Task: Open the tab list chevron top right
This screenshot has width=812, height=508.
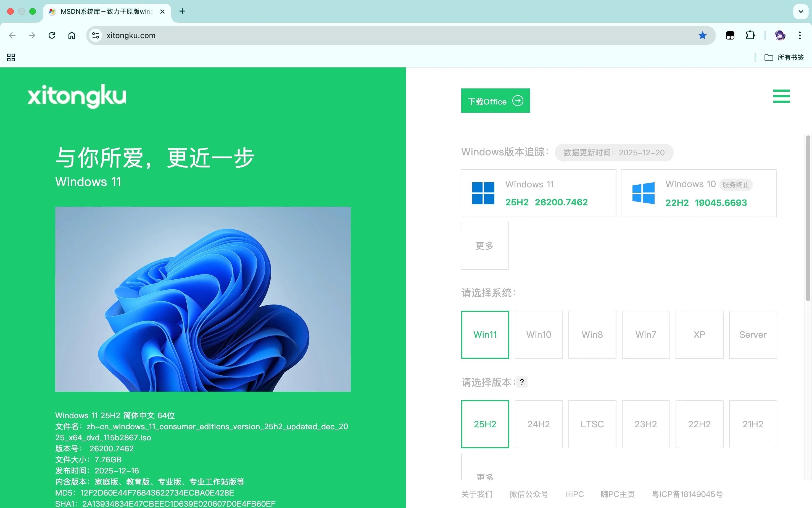Action: (x=801, y=11)
